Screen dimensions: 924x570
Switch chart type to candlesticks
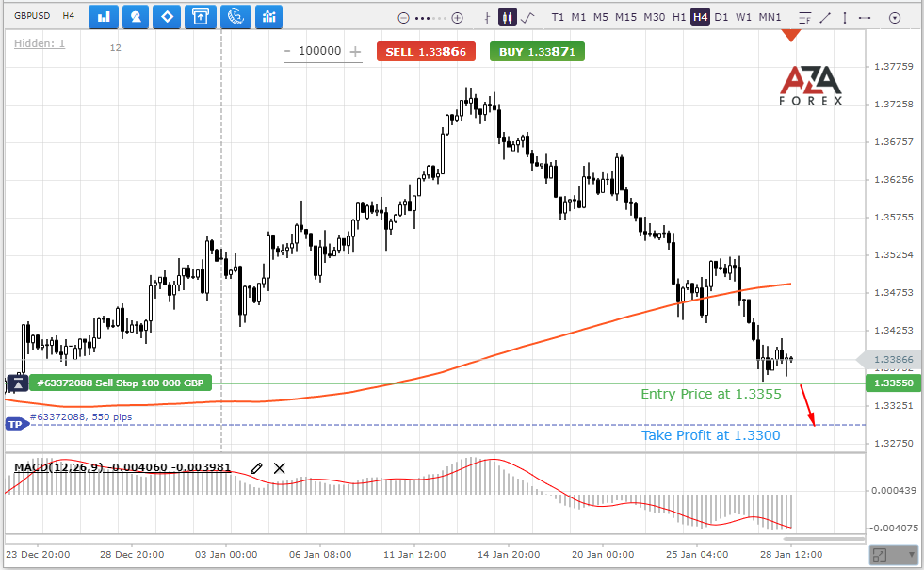click(x=508, y=17)
